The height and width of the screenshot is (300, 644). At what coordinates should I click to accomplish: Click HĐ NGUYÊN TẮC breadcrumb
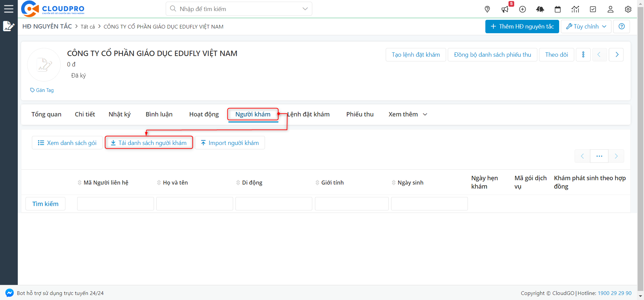pyautogui.click(x=47, y=27)
